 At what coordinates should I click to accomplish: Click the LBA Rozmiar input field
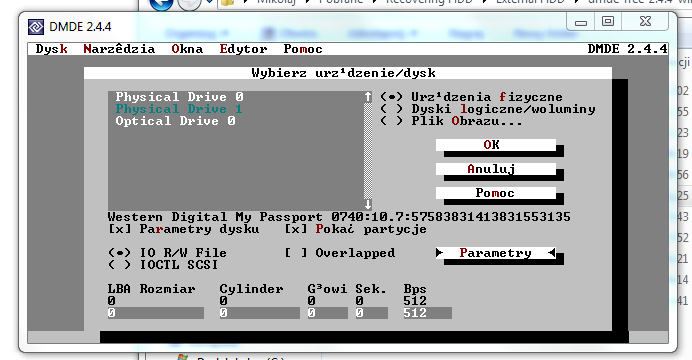(156, 313)
